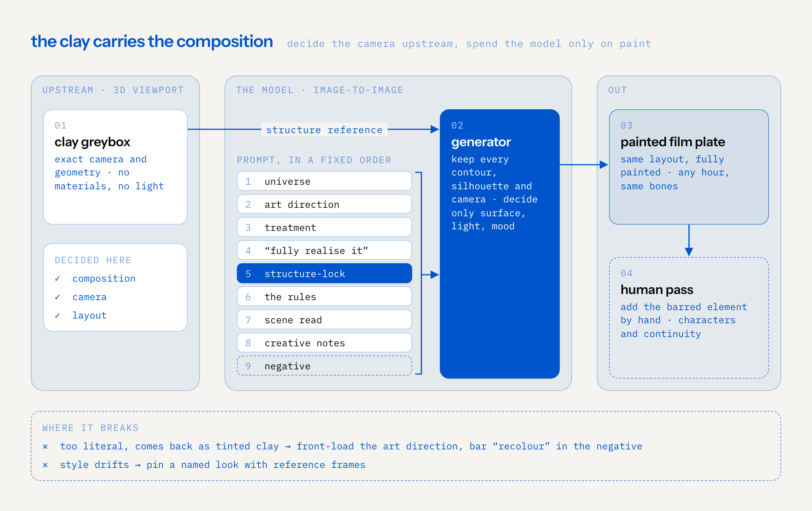Select prompt row '8 creative notes'
This screenshot has width=812, height=511.
(324, 343)
